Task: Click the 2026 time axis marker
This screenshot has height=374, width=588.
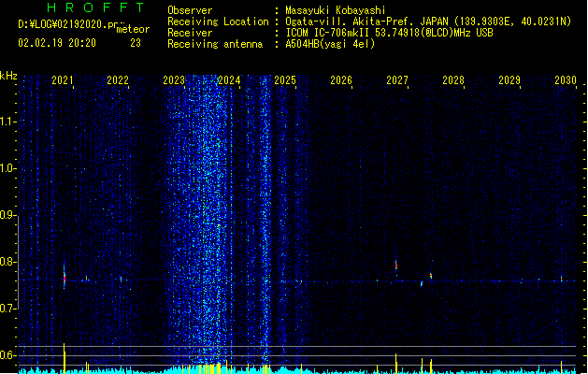Action: 341,80
